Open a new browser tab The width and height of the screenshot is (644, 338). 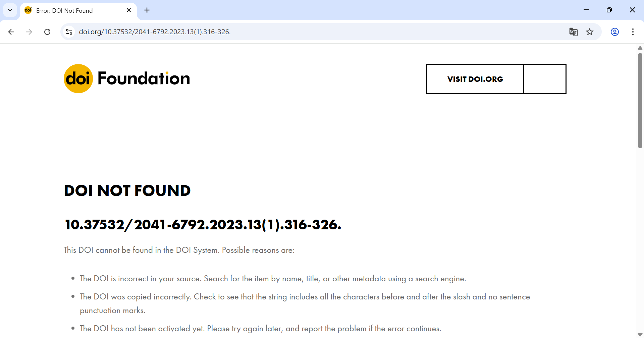click(147, 10)
